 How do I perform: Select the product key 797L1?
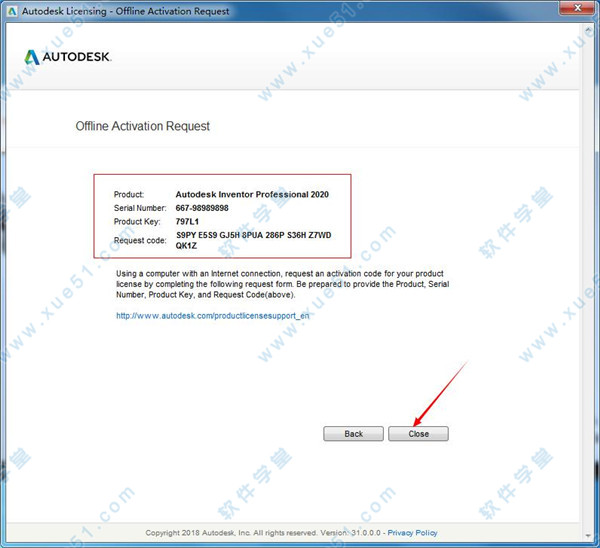(x=187, y=222)
